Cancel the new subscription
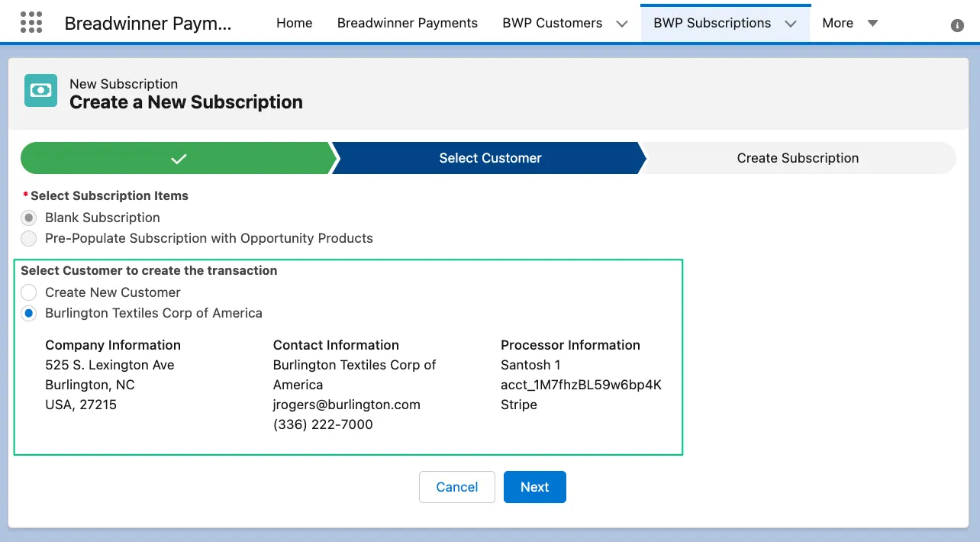This screenshot has width=980, height=542. point(457,487)
